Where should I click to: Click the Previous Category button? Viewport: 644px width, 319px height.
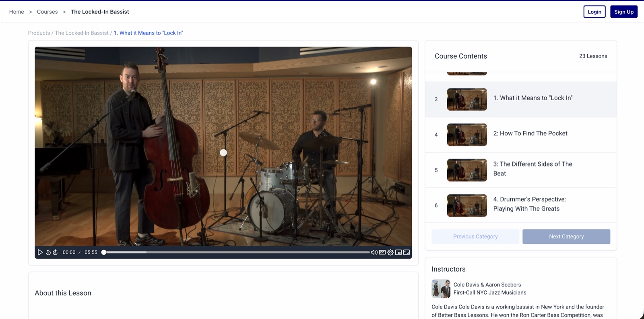pos(475,237)
